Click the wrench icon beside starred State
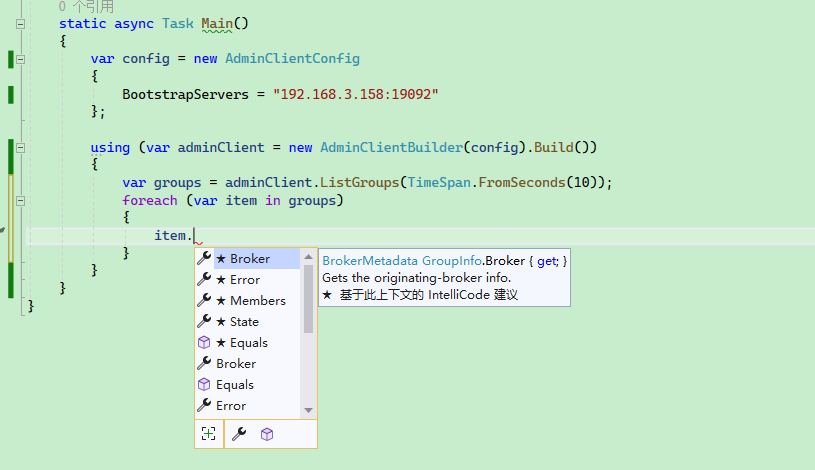 pyautogui.click(x=204, y=322)
